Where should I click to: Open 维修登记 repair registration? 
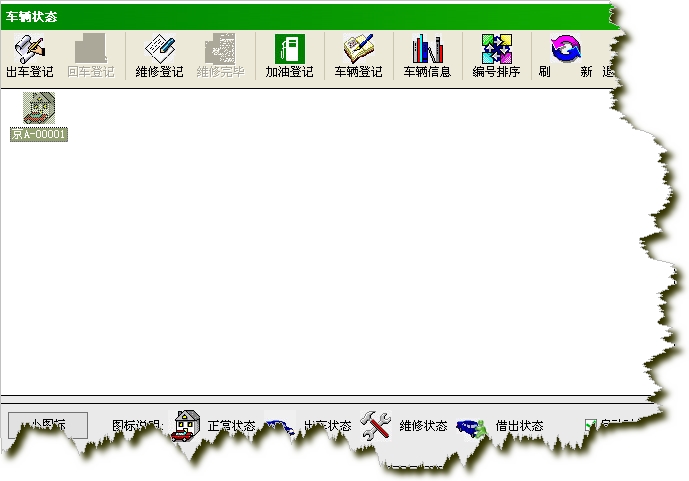pos(159,56)
